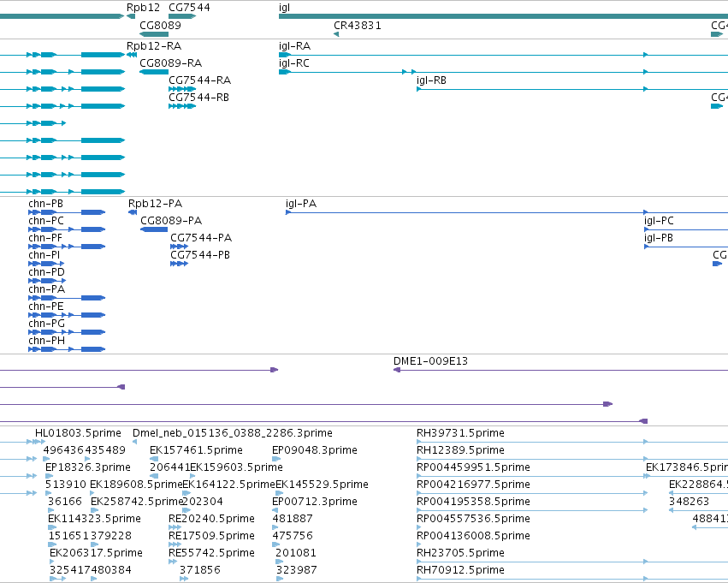728x583 pixels.
Task: Click the igl-RB transcript label
Action: tap(431, 80)
